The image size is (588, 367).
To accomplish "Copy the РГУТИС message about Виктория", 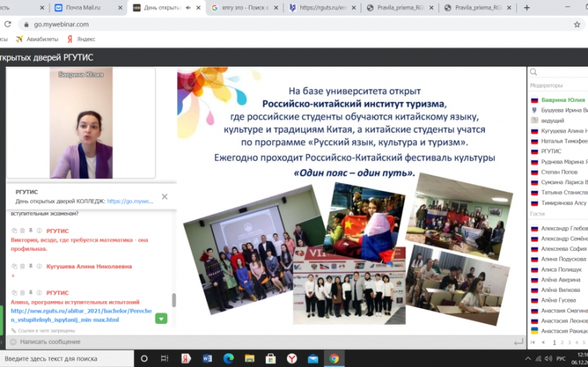I will click(14, 231).
